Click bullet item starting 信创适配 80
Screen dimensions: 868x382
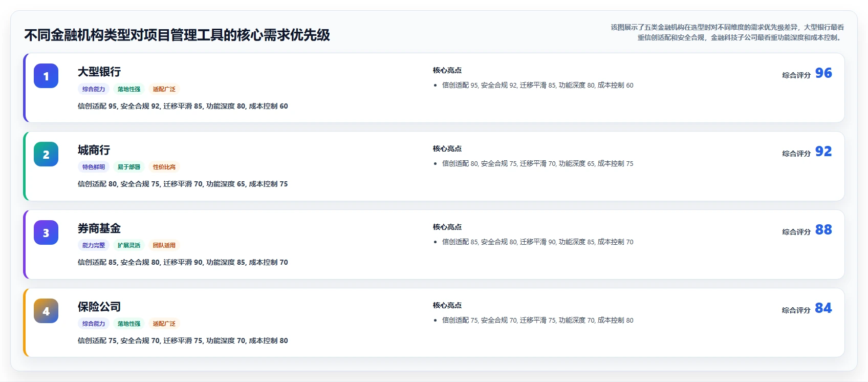click(x=537, y=164)
